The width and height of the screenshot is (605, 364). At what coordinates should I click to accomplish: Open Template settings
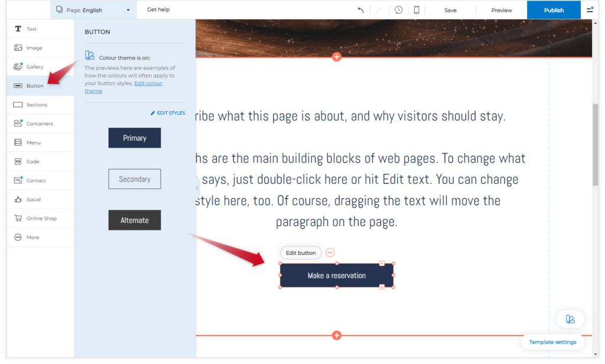[x=552, y=342]
